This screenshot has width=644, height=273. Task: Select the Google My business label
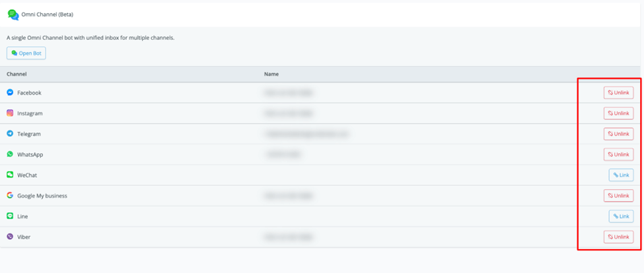42,196
